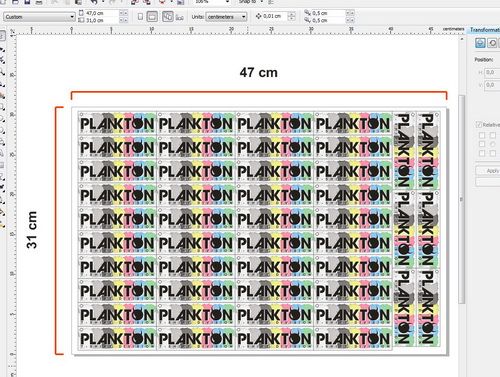This screenshot has width=500, height=377.
Task: Open the zoom level dropdown
Action: point(212,2)
